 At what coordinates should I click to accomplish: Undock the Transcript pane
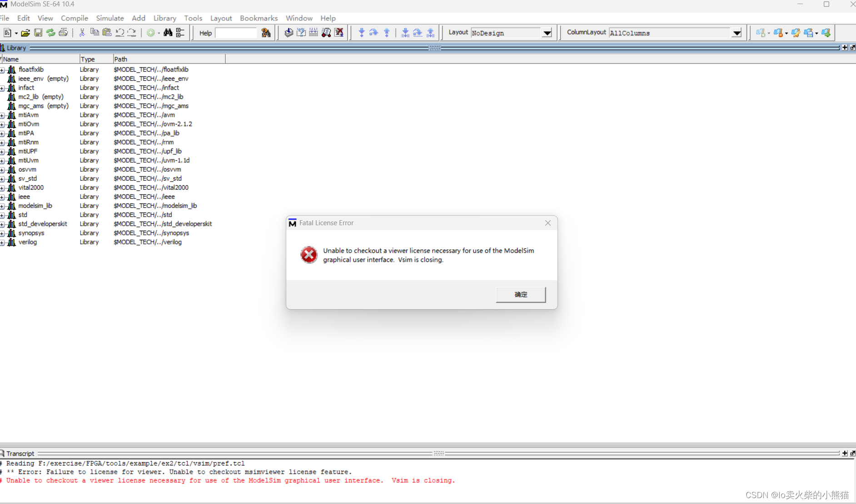pyautogui.click(x=852, y=453)
